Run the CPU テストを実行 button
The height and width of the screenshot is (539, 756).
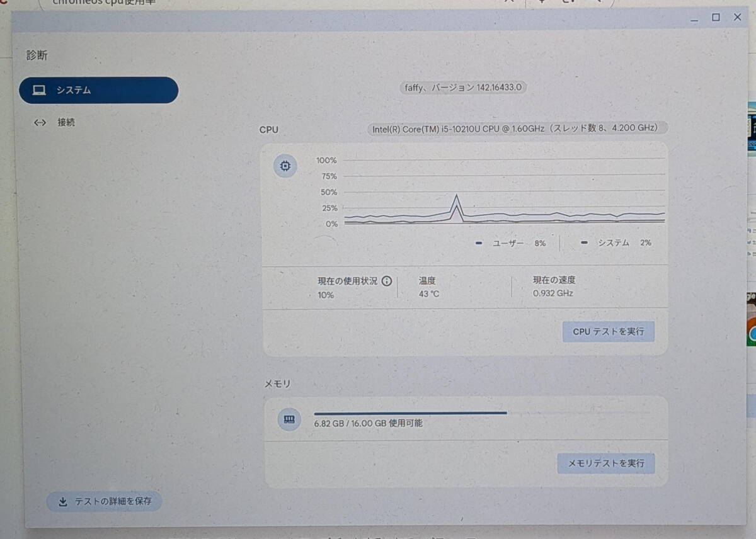pos(609,331)
